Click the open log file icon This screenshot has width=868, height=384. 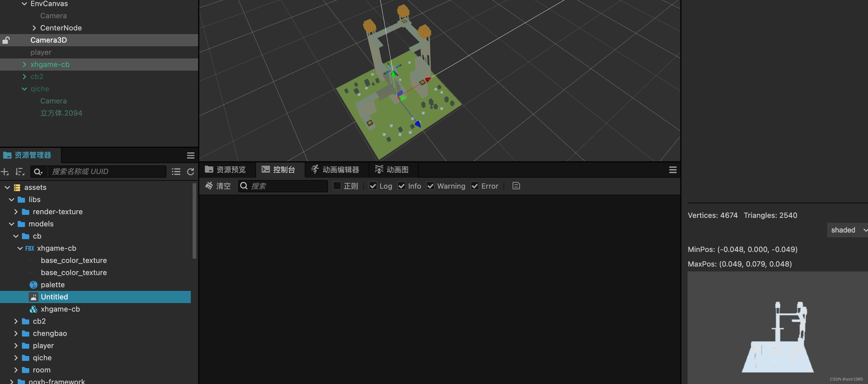tap(516, 186)
